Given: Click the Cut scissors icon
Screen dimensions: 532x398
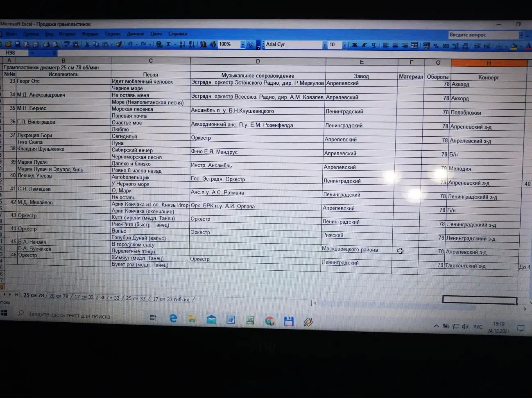Looking at the screenshot, I should tap(87, 44).
